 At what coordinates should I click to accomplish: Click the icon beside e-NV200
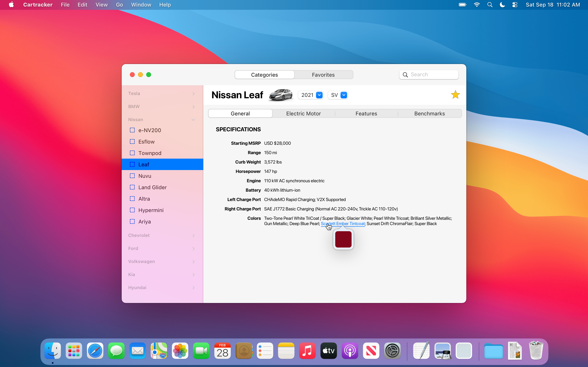pos(132,130)
